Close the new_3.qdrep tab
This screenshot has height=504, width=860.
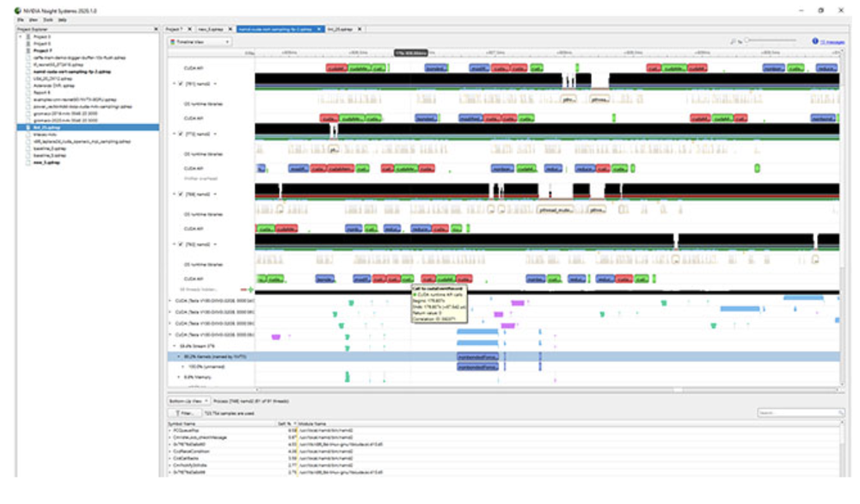pyautogui.click(x=230, y=29)
